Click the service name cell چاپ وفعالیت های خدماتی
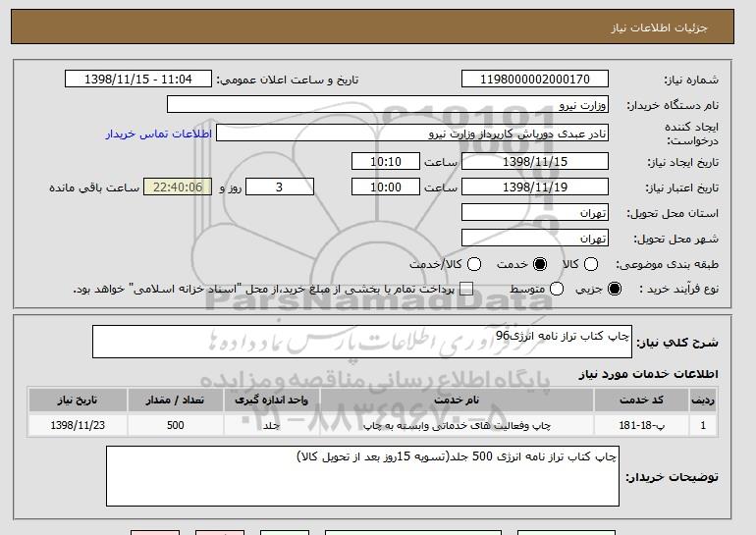The image size is (756, 535). pos(457,425)
